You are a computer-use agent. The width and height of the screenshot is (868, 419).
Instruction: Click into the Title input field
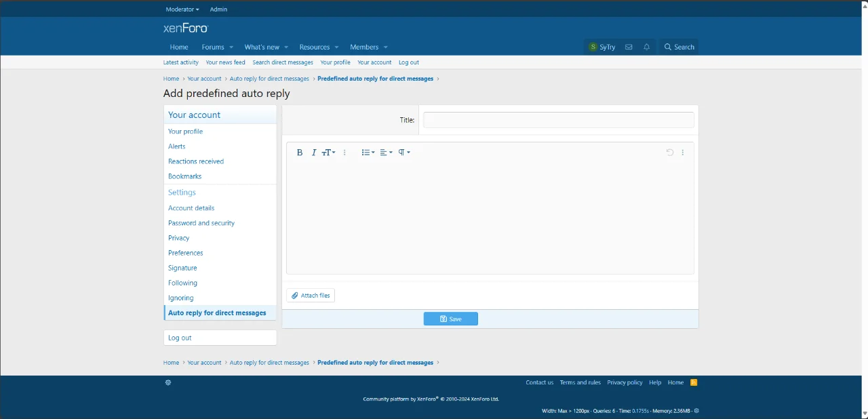click(558, 120)
